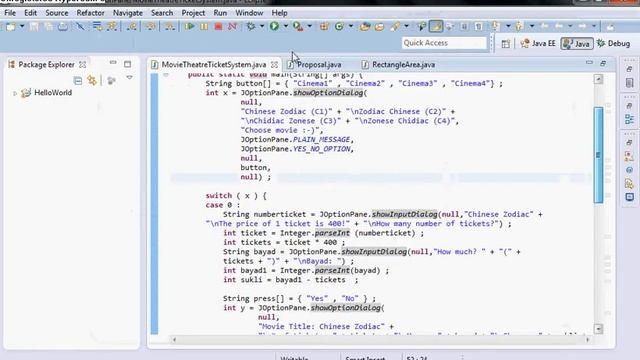640x360 pixels.
Task: Close the MovieTheatreTicketSystem.java tab
Action: click(274, 65)
